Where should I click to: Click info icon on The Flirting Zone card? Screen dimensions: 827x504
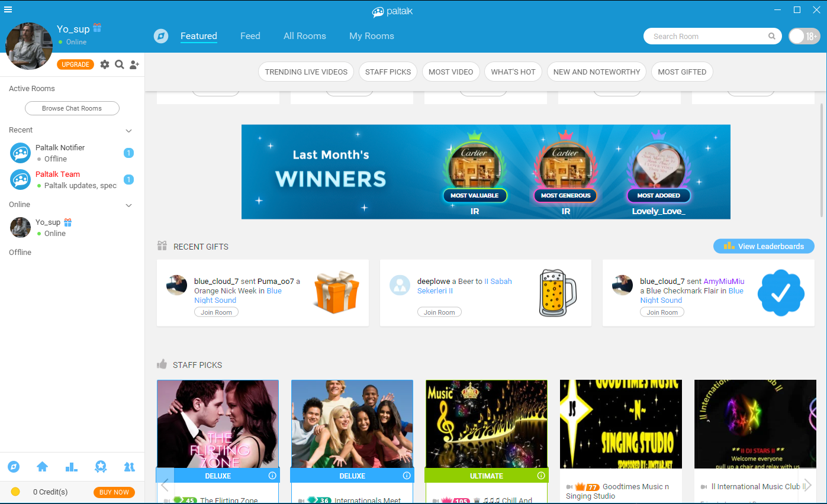[272, 476]
